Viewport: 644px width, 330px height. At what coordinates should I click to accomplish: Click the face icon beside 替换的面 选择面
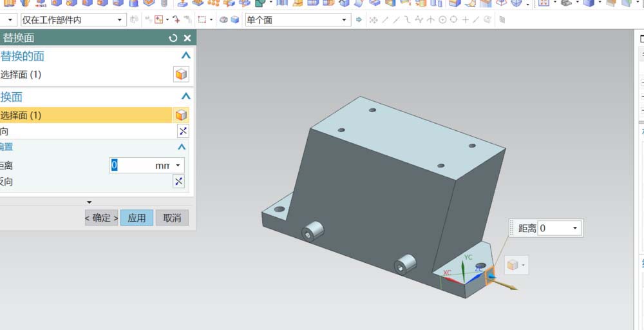(x=181, y=74)
